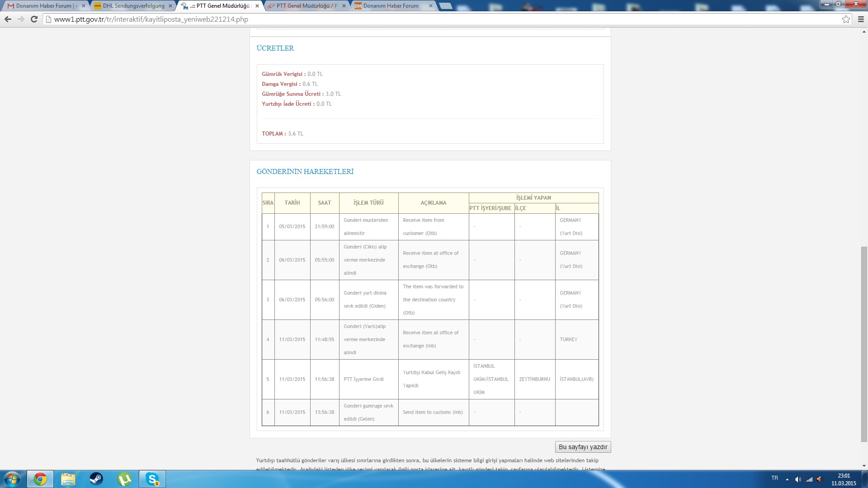Click the SAAT column header
Viewport: 868px width, 488px height.
pyautogui.click(x=325, y=203)
